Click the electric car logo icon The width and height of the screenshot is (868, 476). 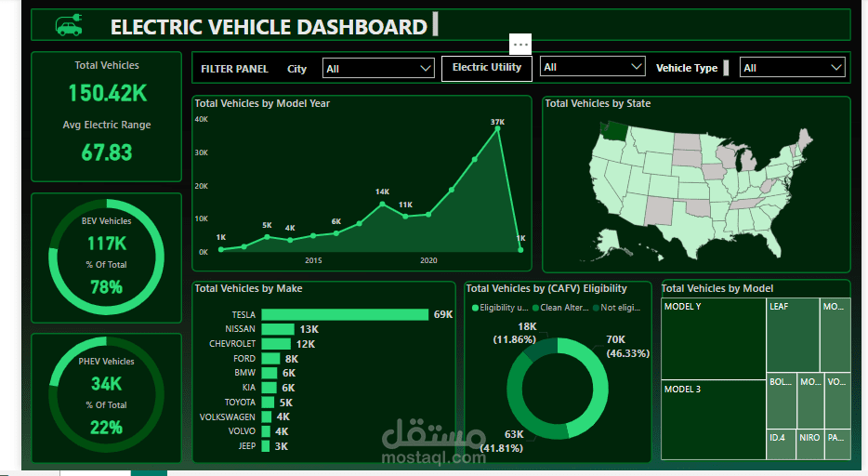coord(69,25)
